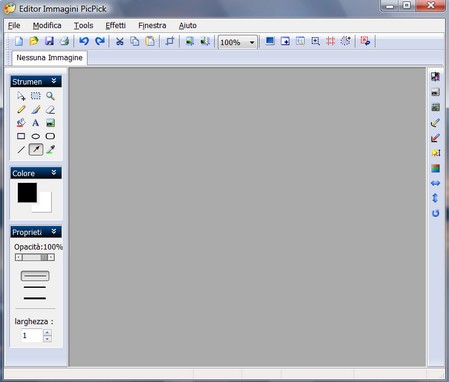Switch to the Nessuna Immagine tab

point(49,58)
